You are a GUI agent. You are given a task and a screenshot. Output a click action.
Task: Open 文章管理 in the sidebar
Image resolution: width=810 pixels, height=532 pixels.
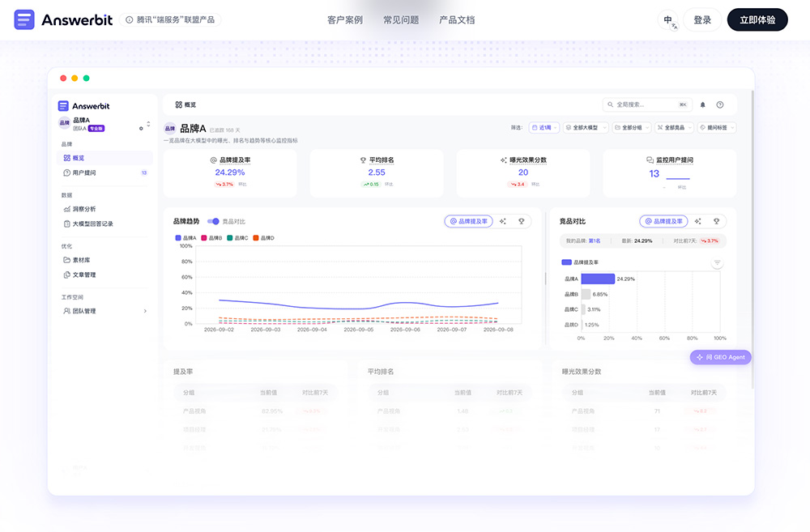(x=105, y=275)
